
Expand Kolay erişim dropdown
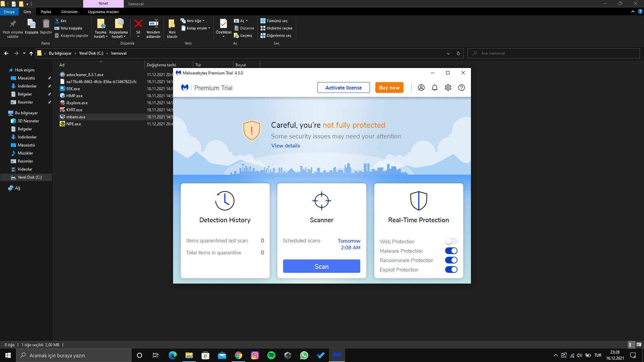coord(198,28)
